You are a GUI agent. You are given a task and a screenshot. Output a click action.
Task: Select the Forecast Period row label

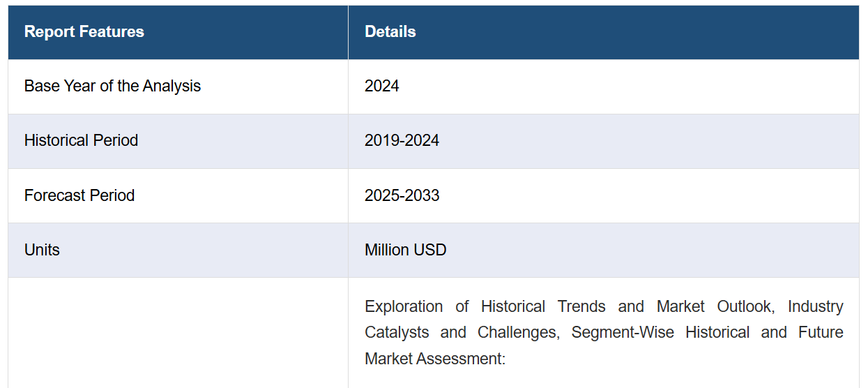(x=79, y=195)
